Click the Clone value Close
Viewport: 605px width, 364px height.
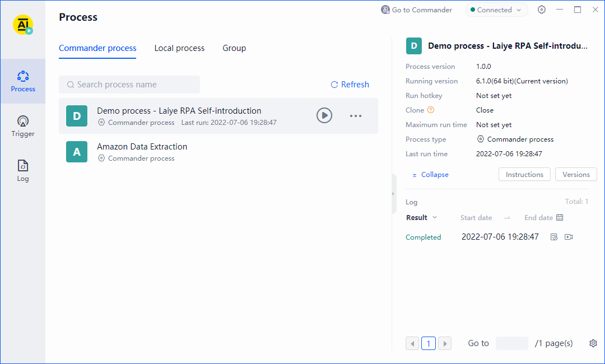(x=485, y=110)
